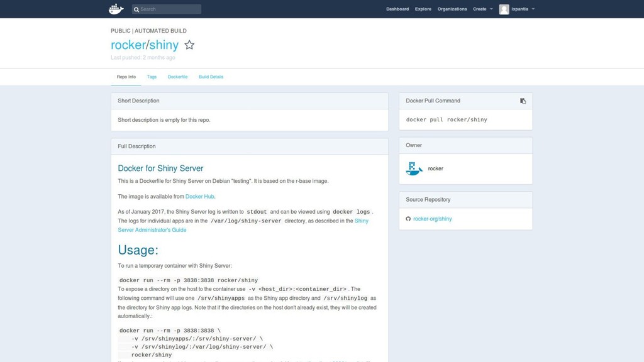Open the Organizations page
This screenshot has height=362, width=644.
452,9
